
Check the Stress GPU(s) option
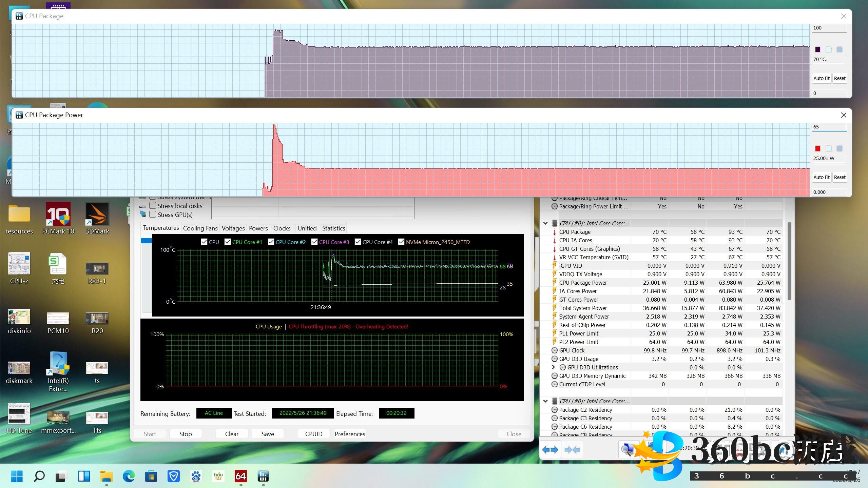point(153,215)
